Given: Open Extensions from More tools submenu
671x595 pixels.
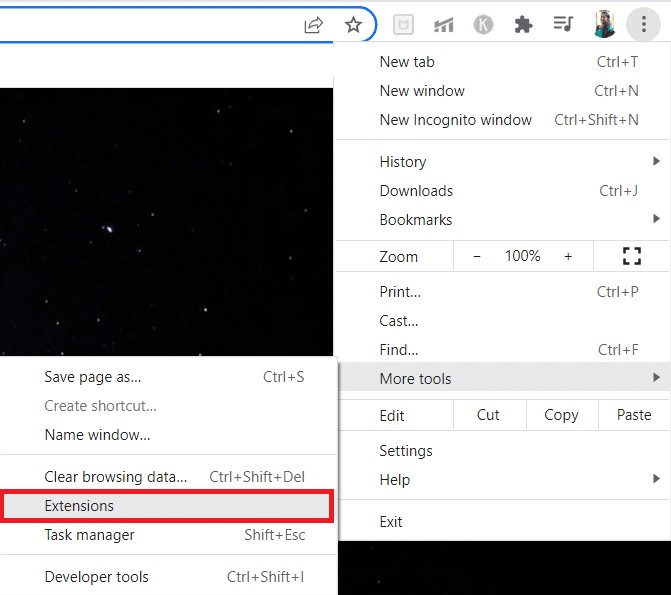Looking at the screenshot, I should 167,506.
